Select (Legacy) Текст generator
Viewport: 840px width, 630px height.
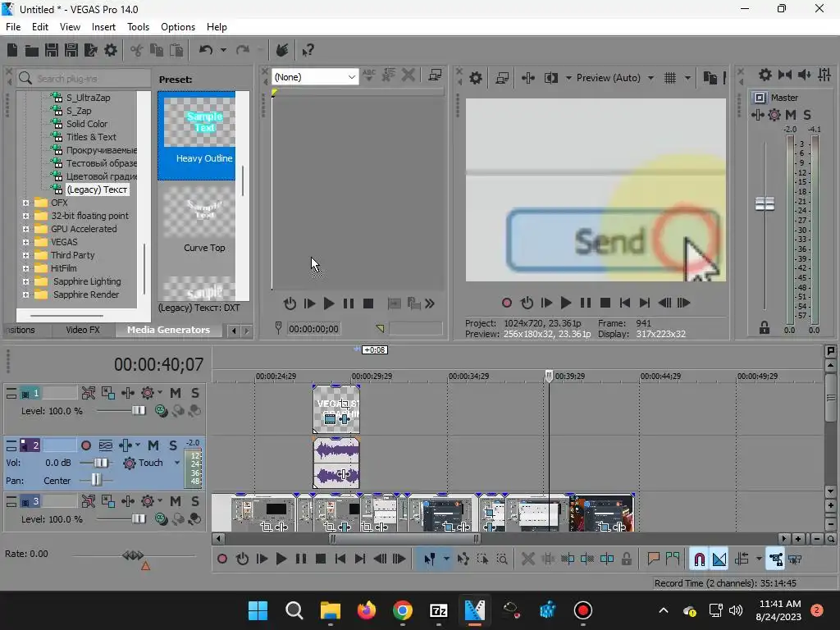point(97,189)
